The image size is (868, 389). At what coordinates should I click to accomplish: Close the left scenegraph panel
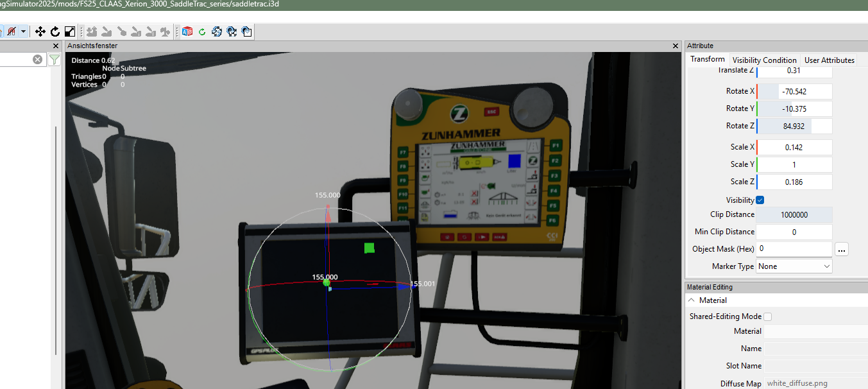56,46
